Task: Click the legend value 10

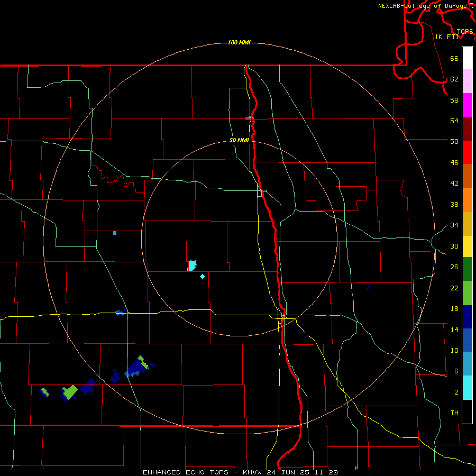Action: [x=454, y=351]
